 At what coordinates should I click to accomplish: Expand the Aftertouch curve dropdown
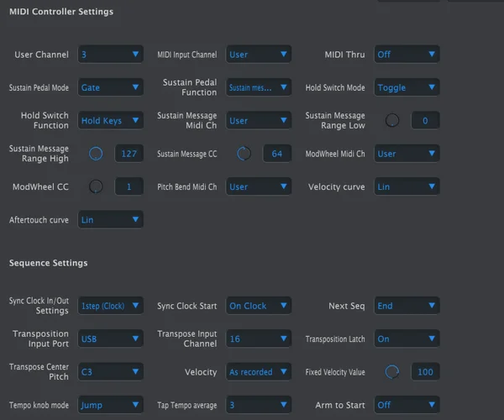(110, 219)
